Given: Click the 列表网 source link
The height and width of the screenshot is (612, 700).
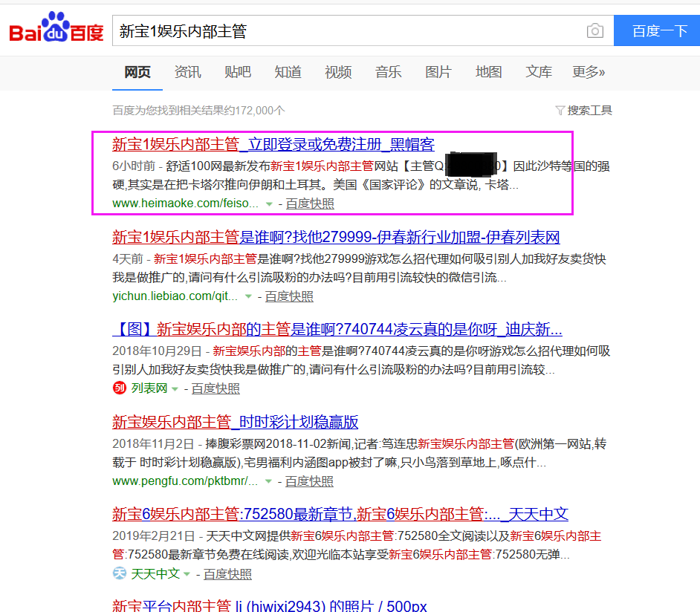Looking at the screenshot, I should (149, 388).
